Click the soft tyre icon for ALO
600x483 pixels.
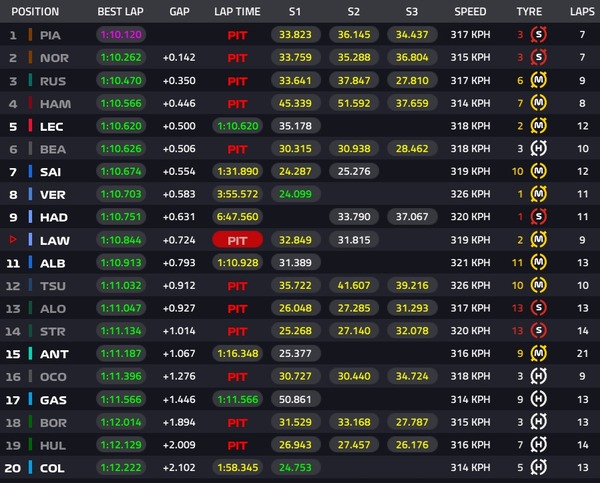pyautogui.click(x=538, y=308)
